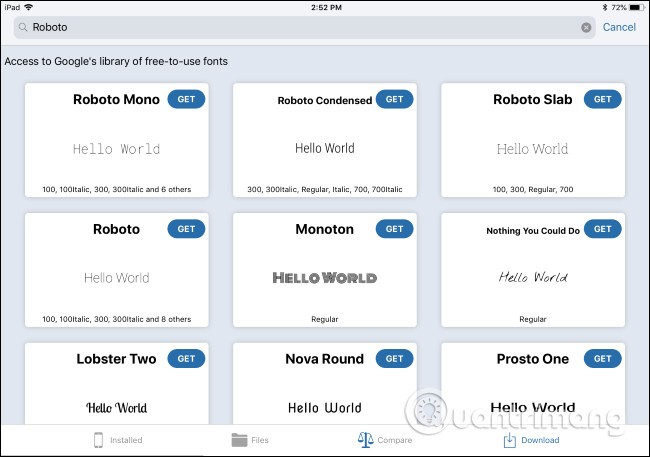650x457 pixels.
Task: Get the Prosto One font
Action: click(602, 359)
